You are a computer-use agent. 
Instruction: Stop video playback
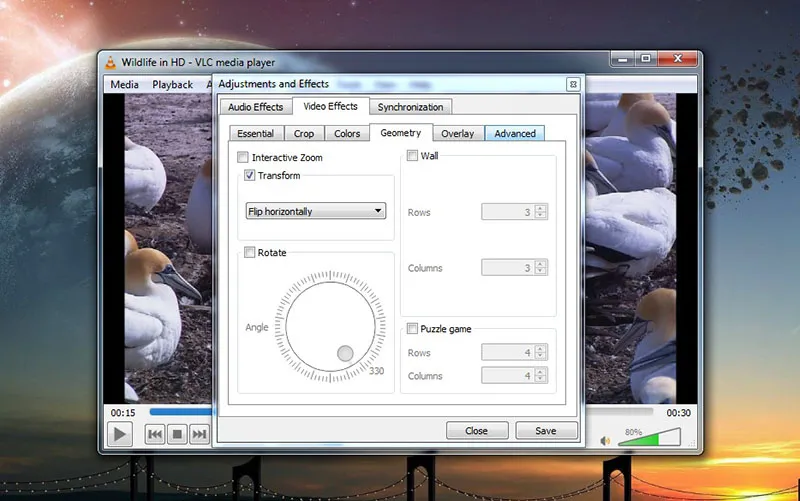click(177, 434)
